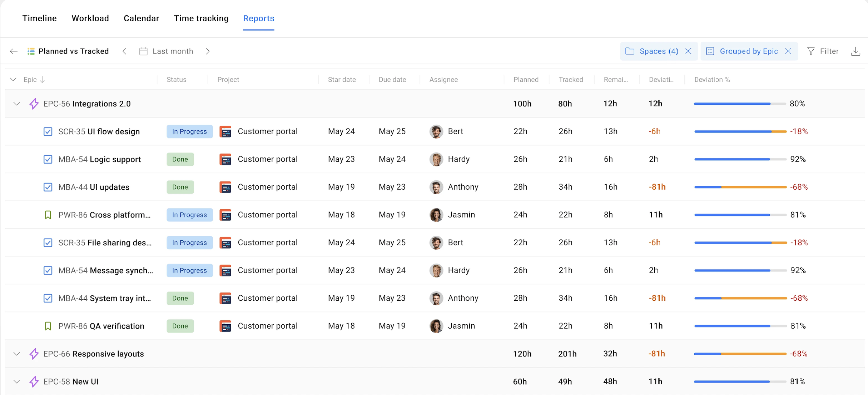Screen dimensions: 868x395
Task: Click Jasmin's avatar in Cross platform row
Action: pos(436,215)
